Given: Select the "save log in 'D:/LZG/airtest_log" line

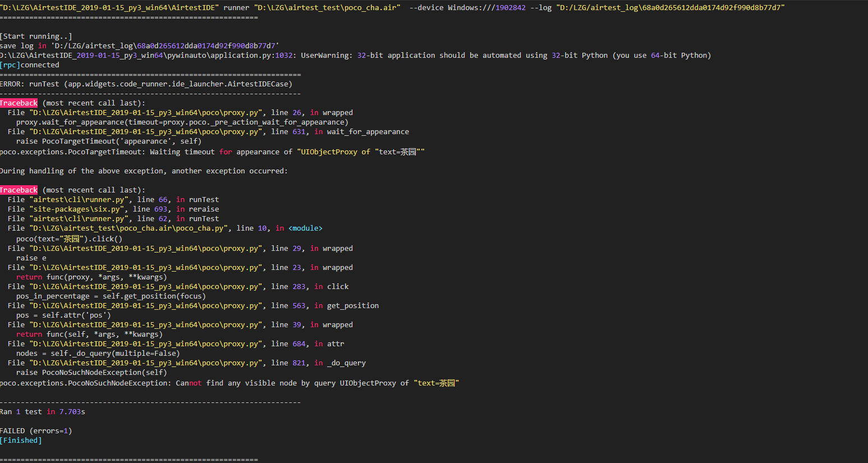Looking at the screenshot, I should pyautogui.click(x=140, y=46).
